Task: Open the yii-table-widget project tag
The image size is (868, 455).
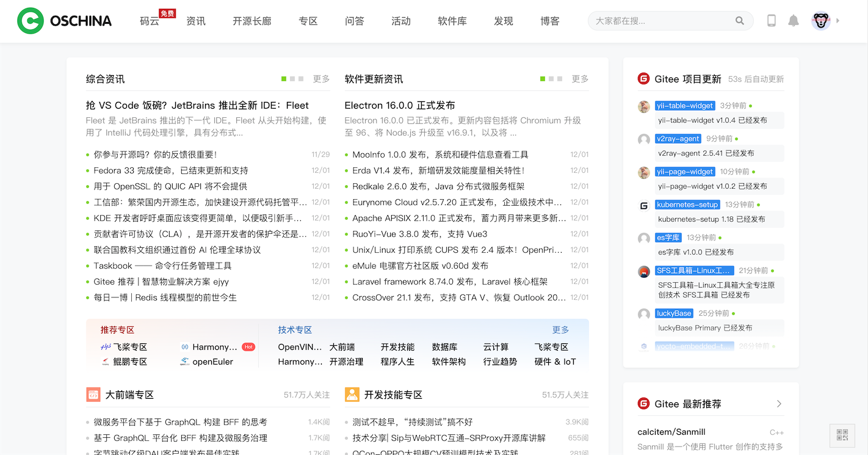Action: coord(685,106)
